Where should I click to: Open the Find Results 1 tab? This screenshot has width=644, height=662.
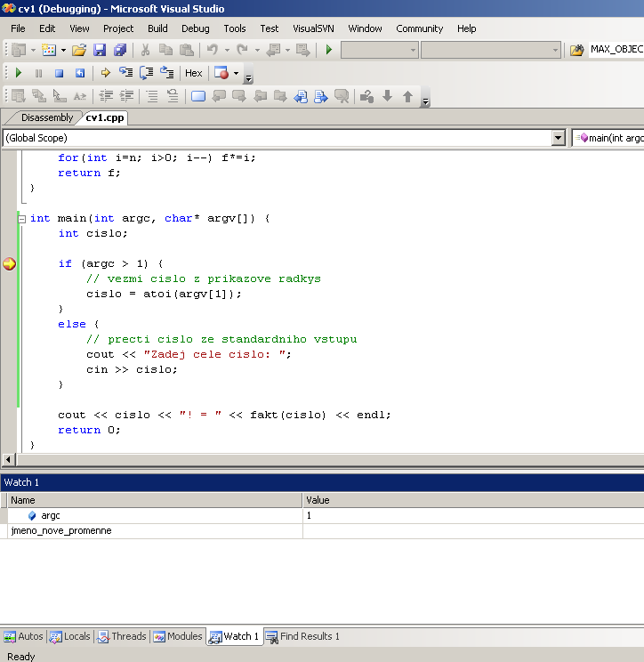pos(302,636)
